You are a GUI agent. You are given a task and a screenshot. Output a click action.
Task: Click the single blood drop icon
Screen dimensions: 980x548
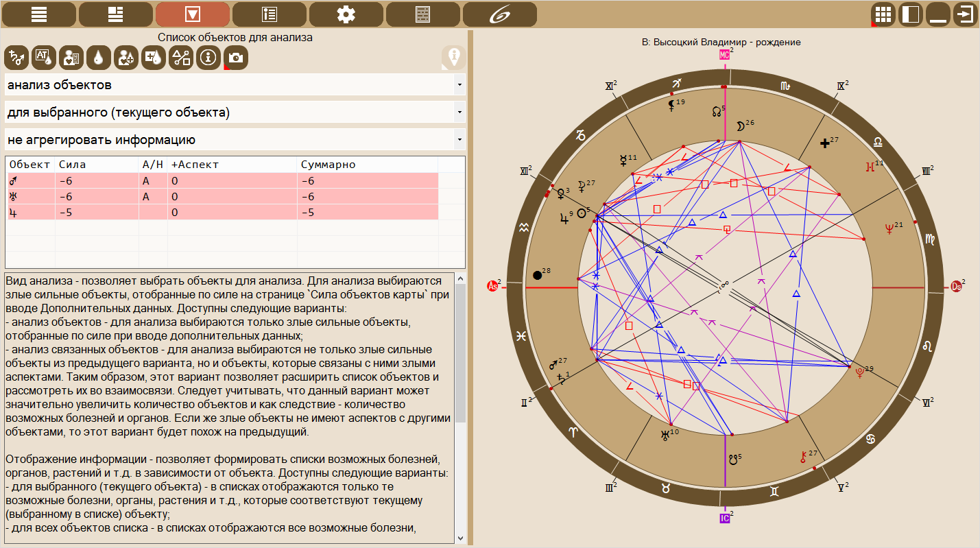[x=99, y=58]
